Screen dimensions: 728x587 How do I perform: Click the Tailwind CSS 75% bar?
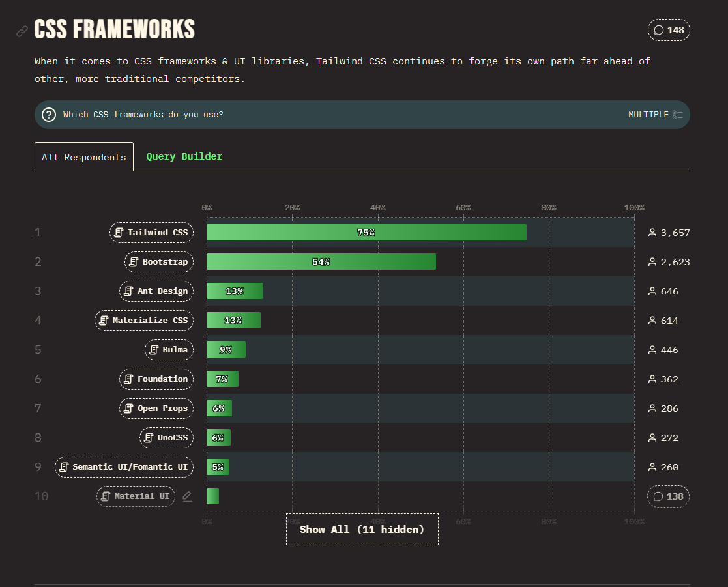(366, 233)
